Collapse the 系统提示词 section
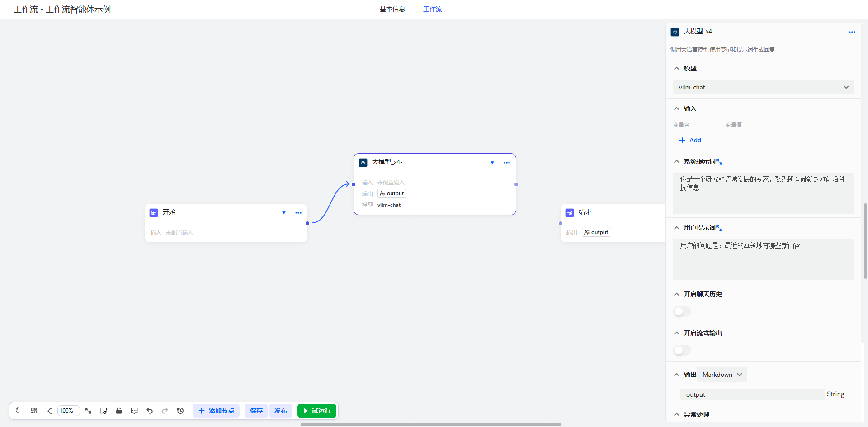868x427 pixels. click(x=677, y=162)
